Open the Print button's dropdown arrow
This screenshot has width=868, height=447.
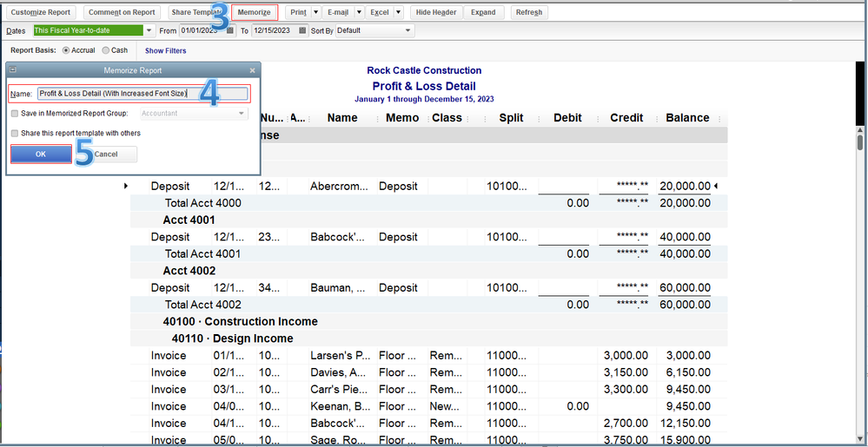(315, 12)
